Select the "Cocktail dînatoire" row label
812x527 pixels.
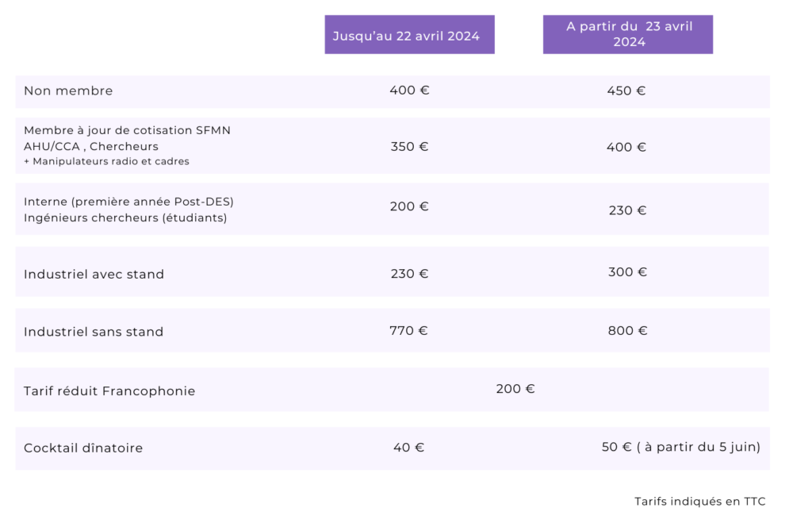click(83, 448)
